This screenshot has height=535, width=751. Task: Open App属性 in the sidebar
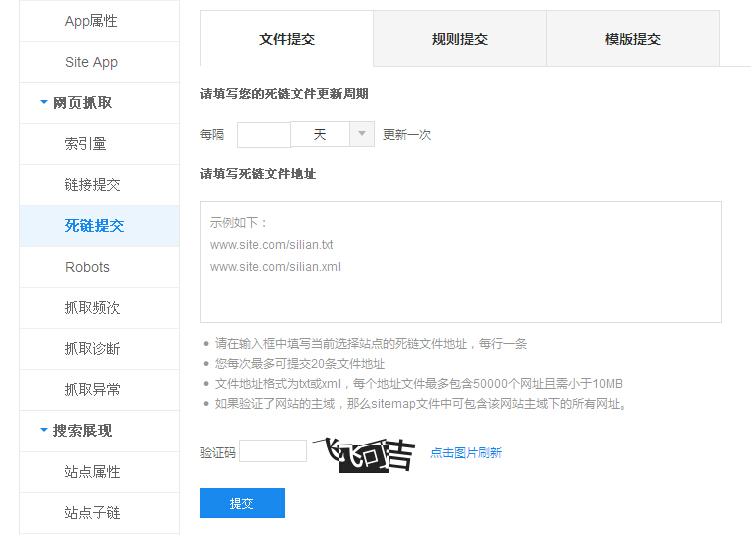click(91, 21)
